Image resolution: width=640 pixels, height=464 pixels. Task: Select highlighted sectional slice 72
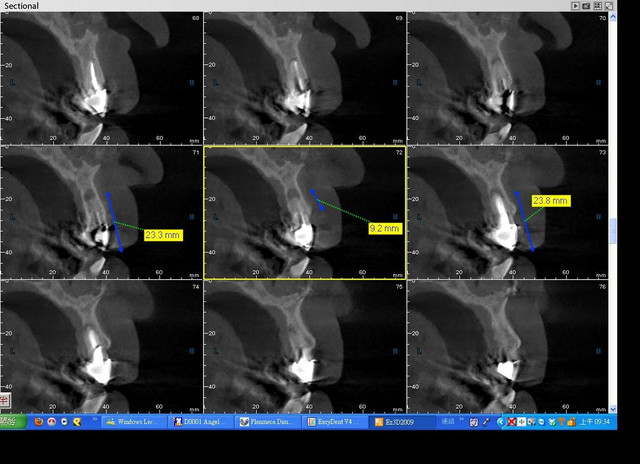coord(305,213)
